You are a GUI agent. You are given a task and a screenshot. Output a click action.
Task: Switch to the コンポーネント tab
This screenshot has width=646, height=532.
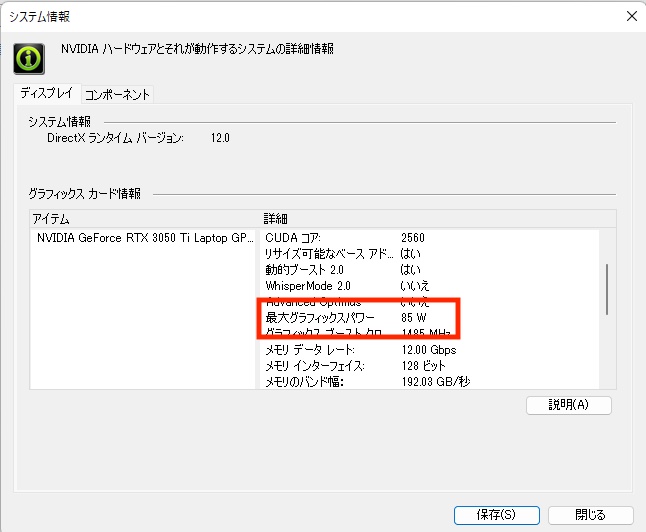click(x=117, y=94)
